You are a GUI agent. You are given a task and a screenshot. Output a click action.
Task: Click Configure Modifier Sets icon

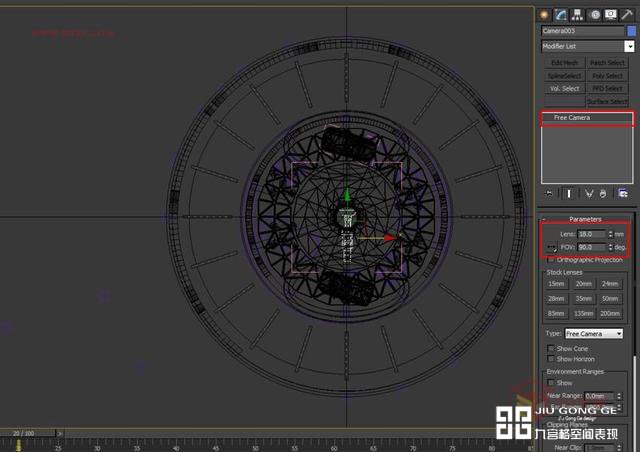623,193
